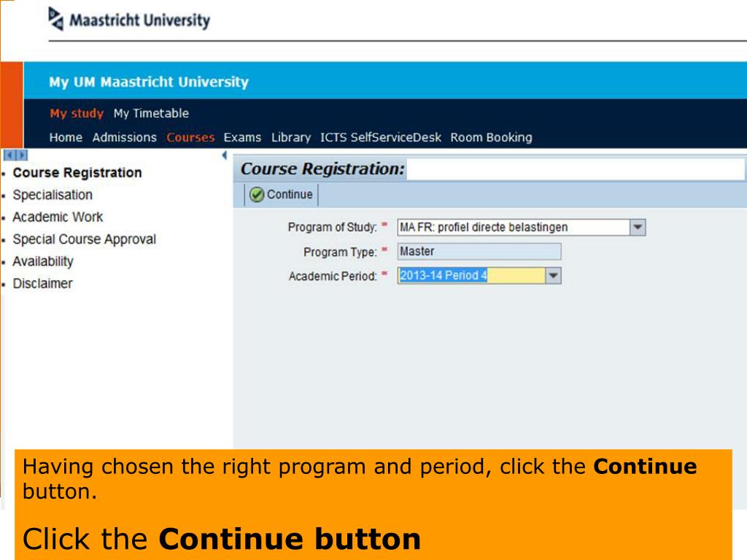Collapse the left navigation panel arrow

[225, 155]
